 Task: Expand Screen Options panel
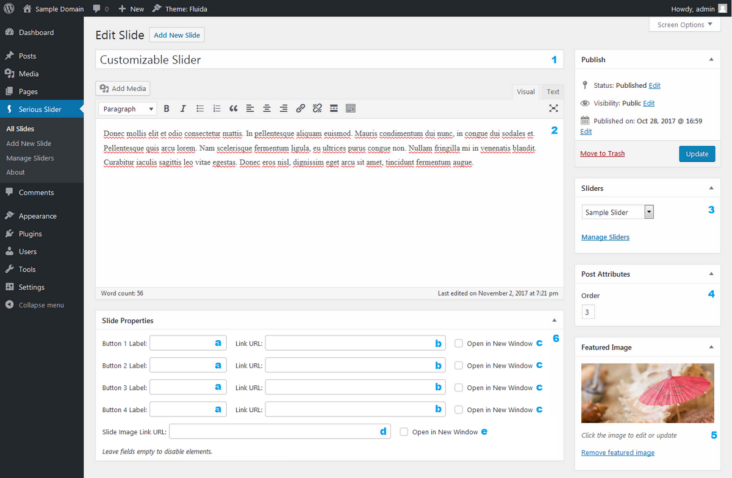tap(684, 24)
